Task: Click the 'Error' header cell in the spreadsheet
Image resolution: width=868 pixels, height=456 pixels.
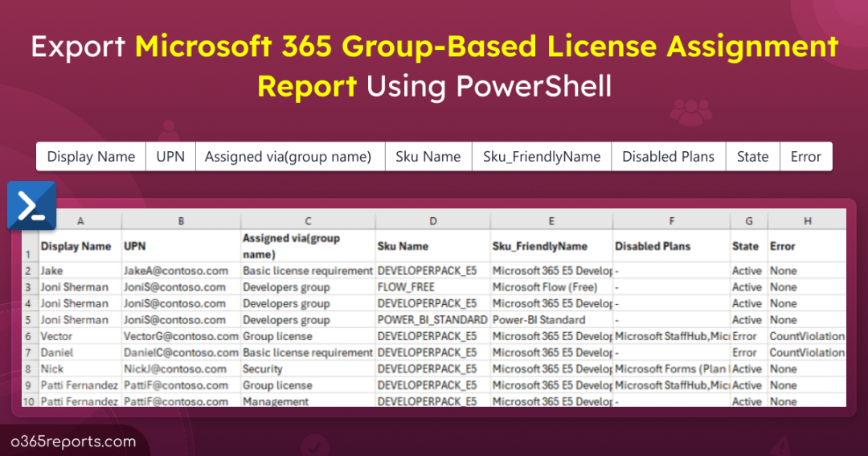Action: 808,246
